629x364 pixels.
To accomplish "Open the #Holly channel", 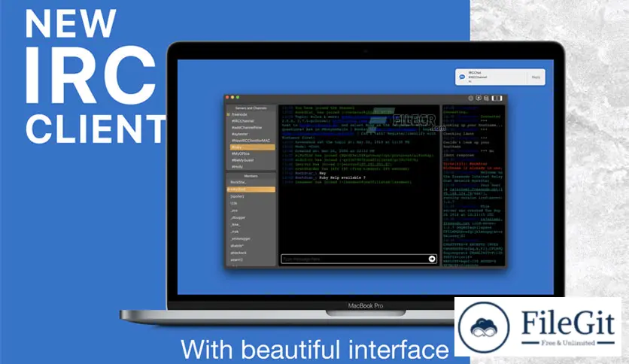I will (x=237, y=167).
